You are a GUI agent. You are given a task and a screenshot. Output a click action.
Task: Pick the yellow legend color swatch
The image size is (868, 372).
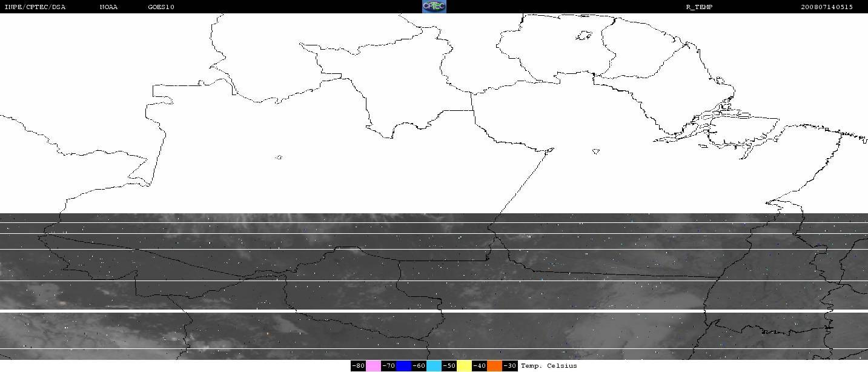pos(464,366)
